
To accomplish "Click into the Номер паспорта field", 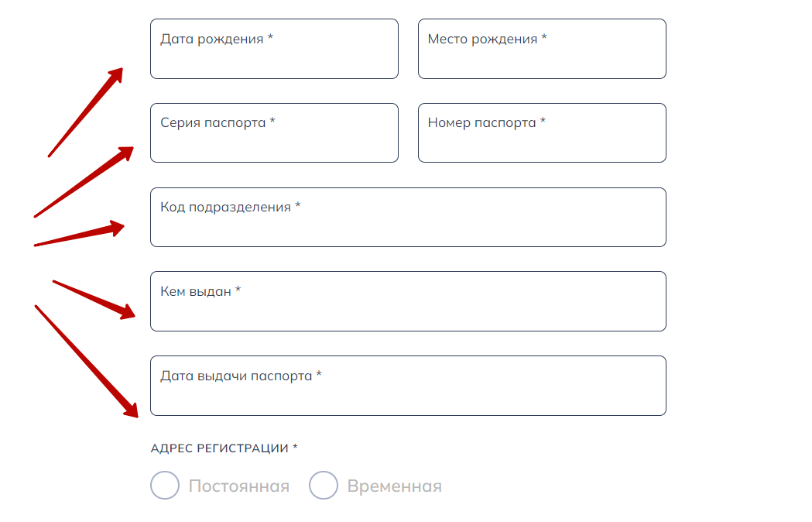I will 542,133.
